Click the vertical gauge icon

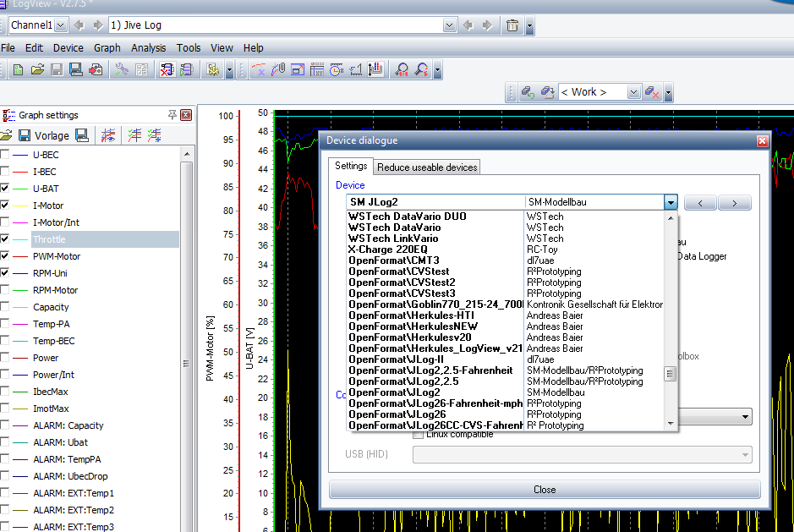click(375, 70)
